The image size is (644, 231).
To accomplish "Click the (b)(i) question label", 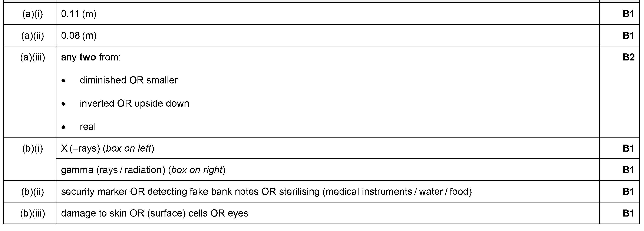I will (x=33, y=149).
